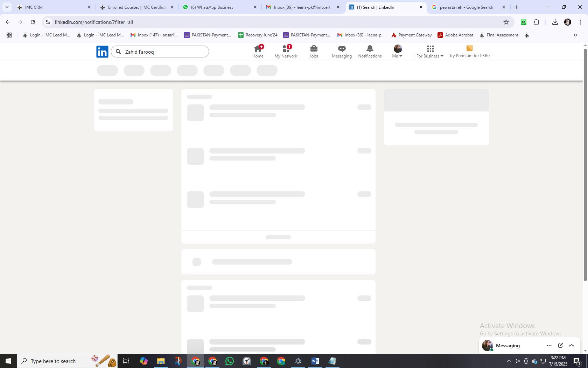Click the page vertical scrollbar
This screenshot has width=588, height=368.
(x=585, y=165)
